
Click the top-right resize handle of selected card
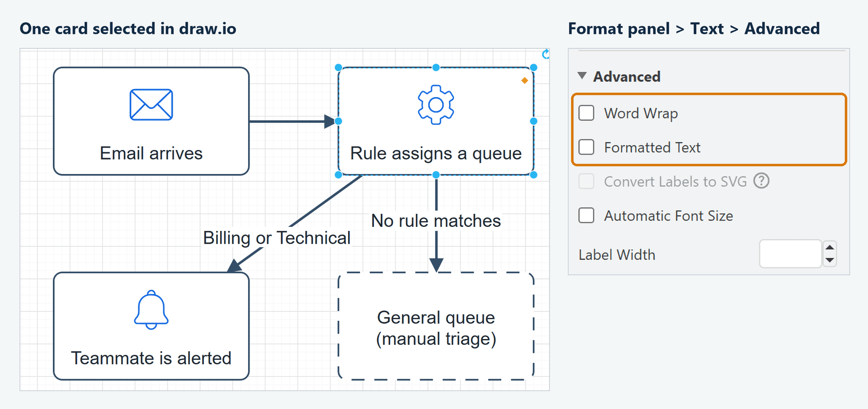point(533,67)
